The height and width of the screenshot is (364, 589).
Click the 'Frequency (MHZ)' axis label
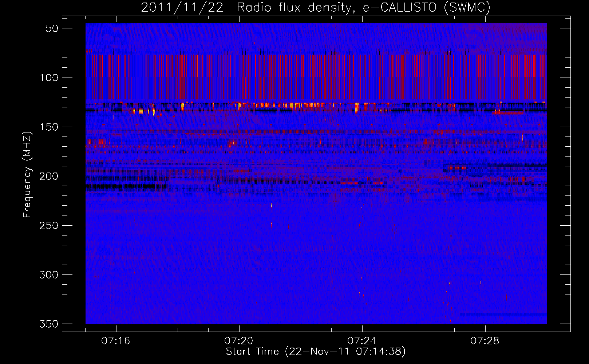(27, 175)
